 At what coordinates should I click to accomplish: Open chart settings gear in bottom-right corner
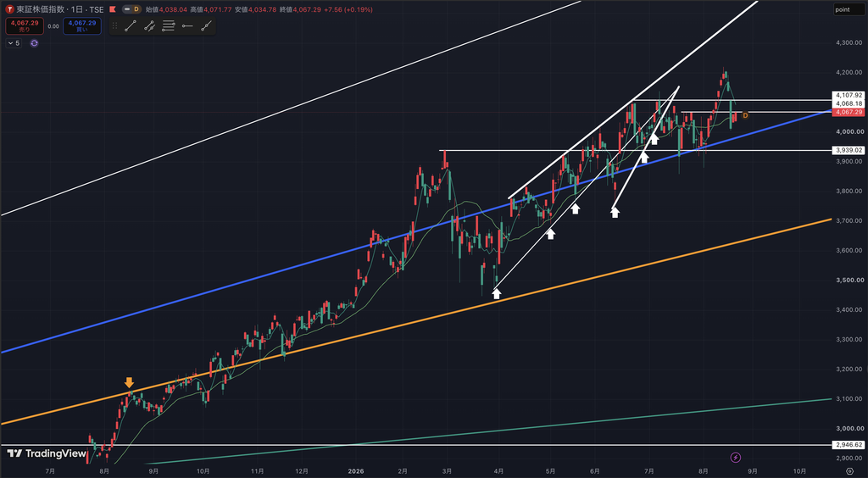coord(849,471)
